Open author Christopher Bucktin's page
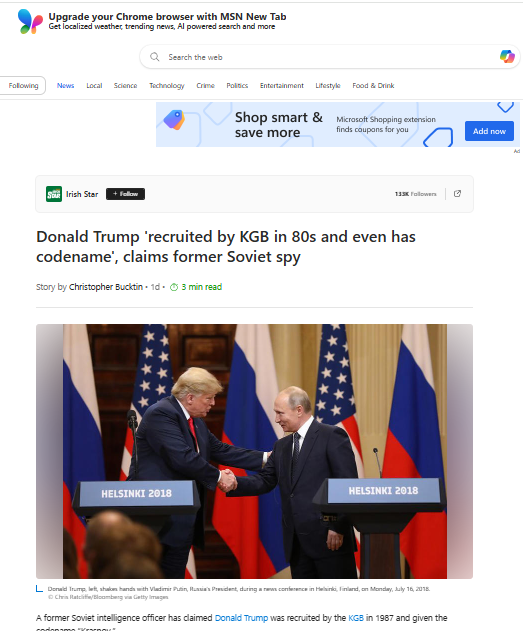This screenshot has height=641, width=523. [x=106, y=287]
